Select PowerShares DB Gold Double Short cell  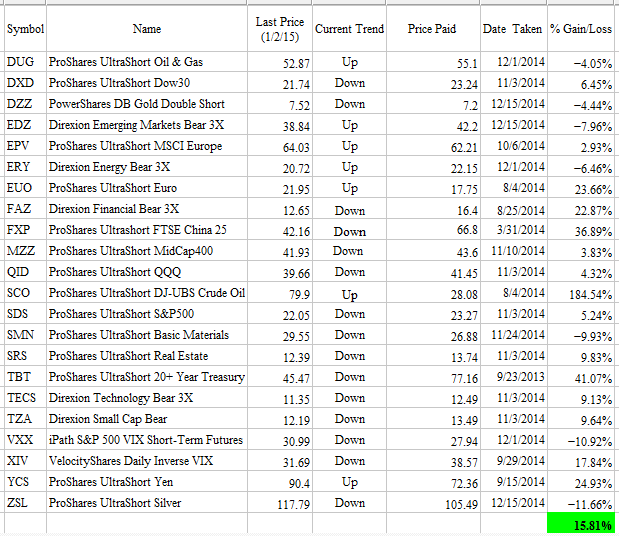(147, 104)
